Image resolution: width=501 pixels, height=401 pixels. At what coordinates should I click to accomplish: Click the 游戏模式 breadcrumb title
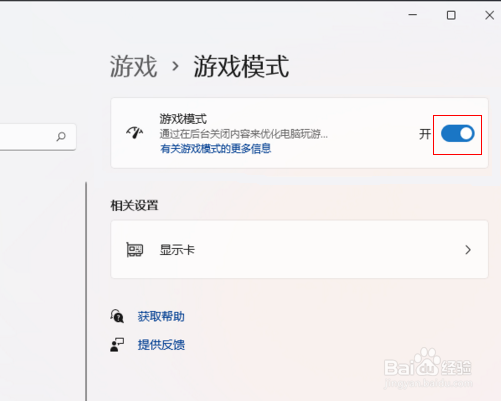(x=241, y=67)
